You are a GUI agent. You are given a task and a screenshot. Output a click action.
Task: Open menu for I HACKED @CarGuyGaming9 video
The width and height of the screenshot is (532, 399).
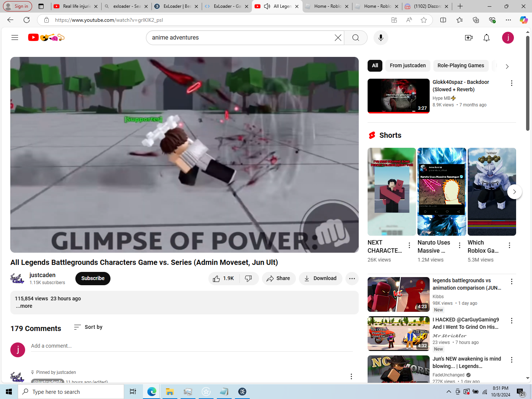click(x=512, y=321)
